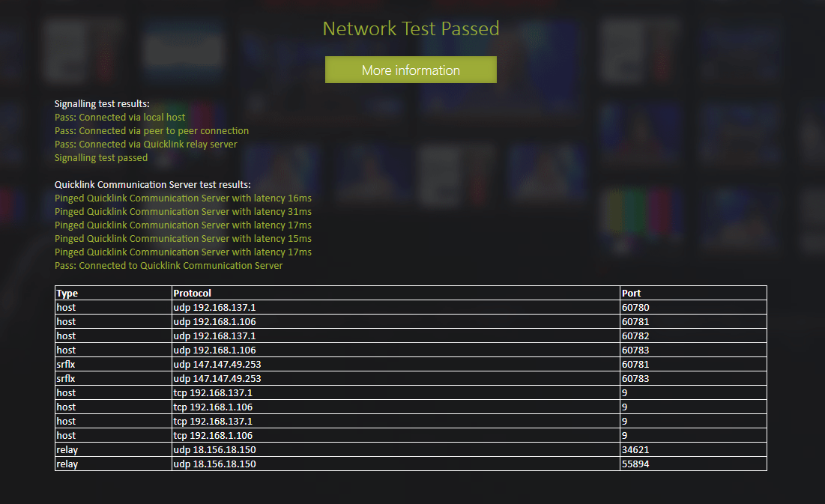Select 'Quicklink Communication Server test results:' heading
825x504 pixels.
click(x=153, y=185)
